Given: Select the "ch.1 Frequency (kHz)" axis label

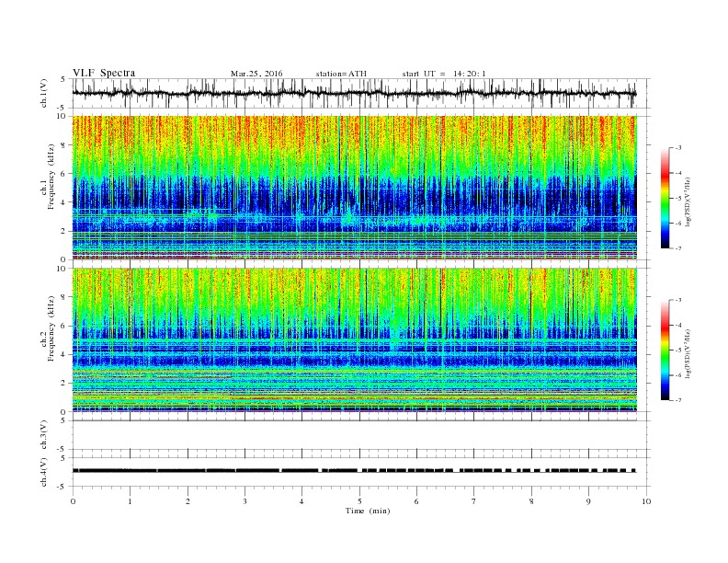Looking at the screenshot, I should (48, 177).
